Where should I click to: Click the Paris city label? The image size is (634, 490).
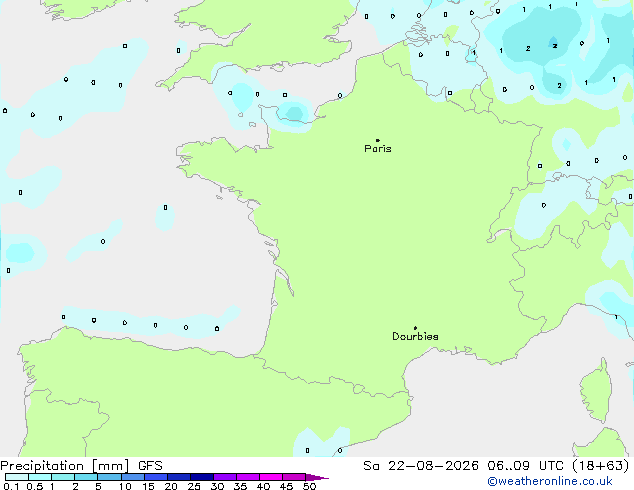click(378, 149)
